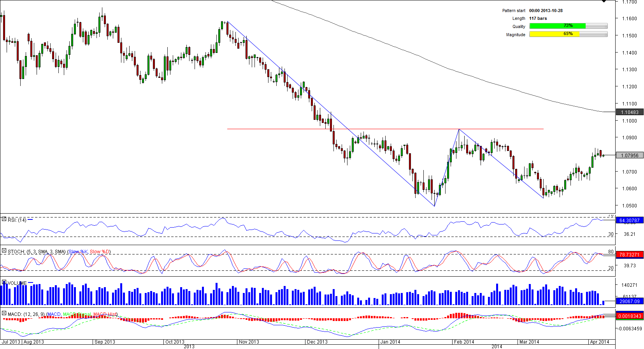Click the moving average value label 1.10483
Screen dimensions: 644x349
click(x=630, y=112)
